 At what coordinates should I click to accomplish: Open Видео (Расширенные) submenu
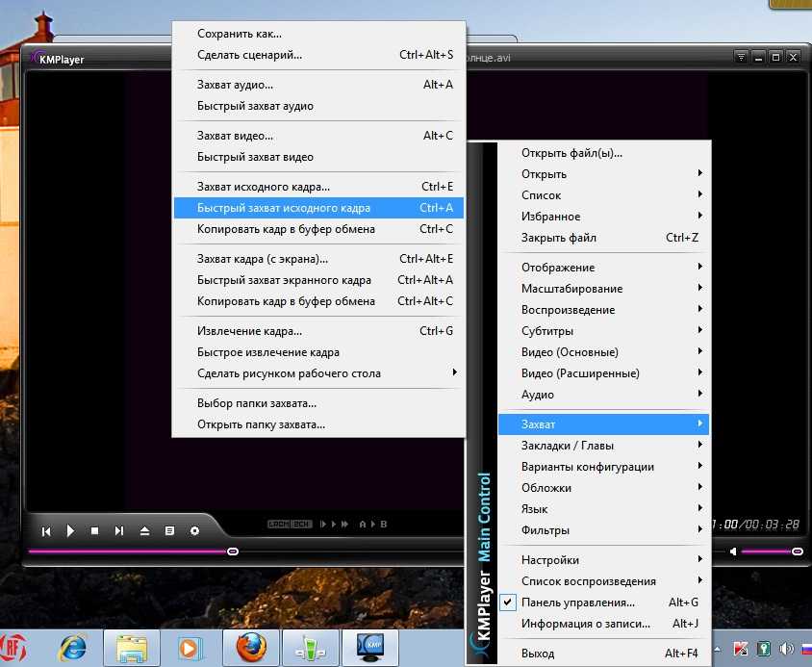click(604, 373)
